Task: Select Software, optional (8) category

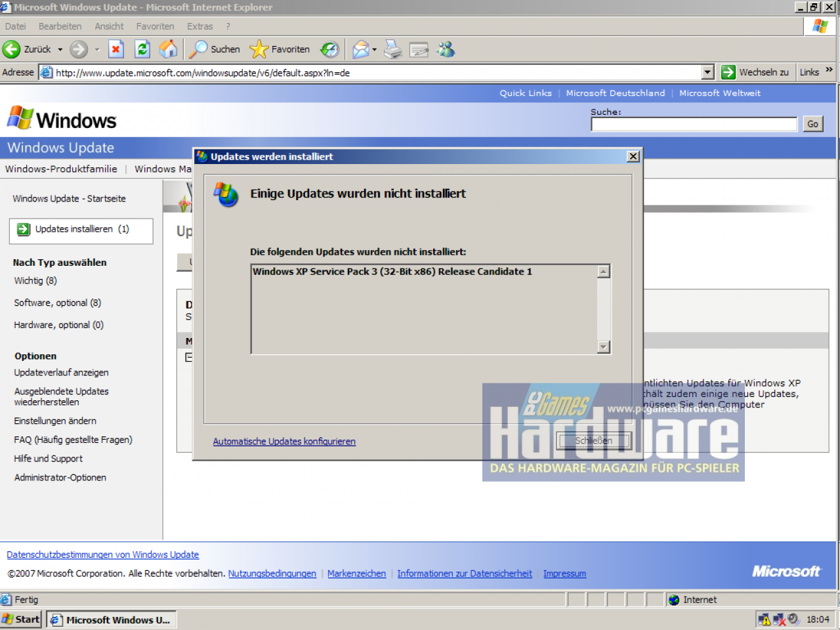Action: point(58,303)
